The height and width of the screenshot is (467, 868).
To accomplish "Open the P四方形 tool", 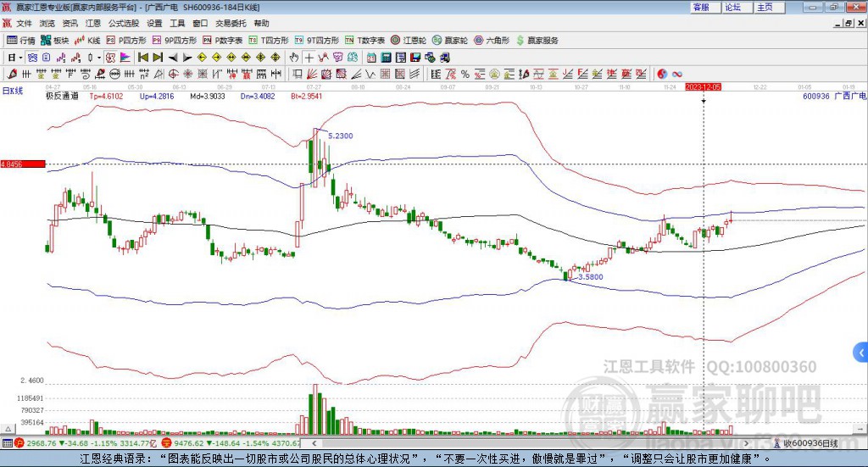I will [125, 41].
